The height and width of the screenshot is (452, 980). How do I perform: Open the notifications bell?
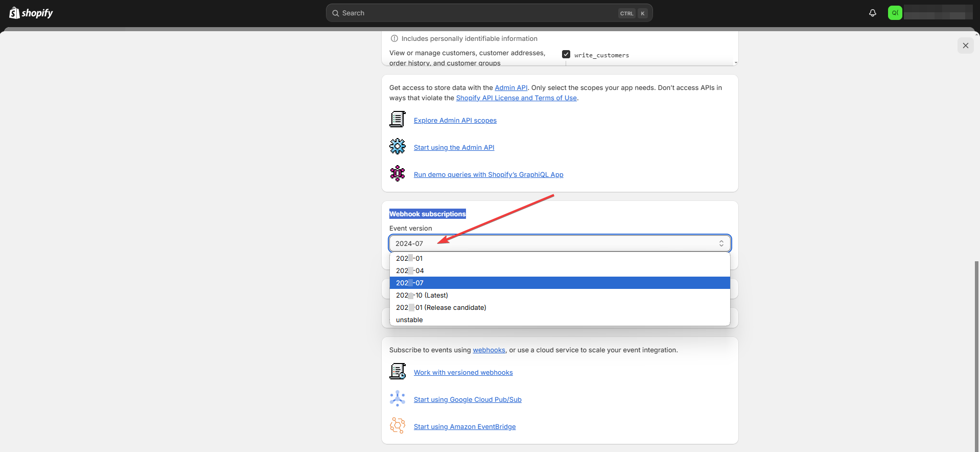pos(872,13)
